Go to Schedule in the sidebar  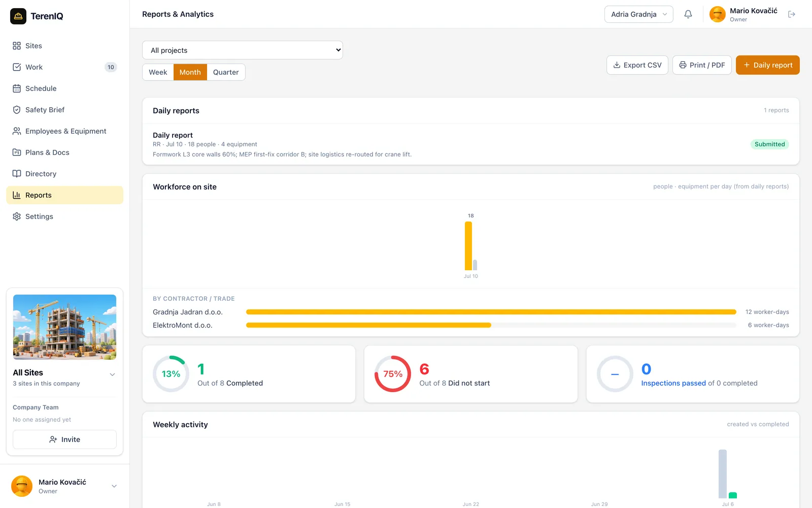[64, 88]
